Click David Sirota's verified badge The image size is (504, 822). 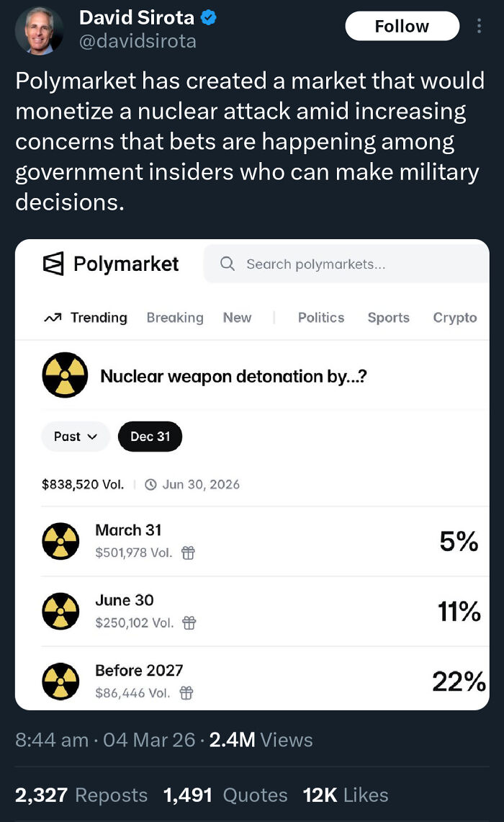[x=207, y=17]
